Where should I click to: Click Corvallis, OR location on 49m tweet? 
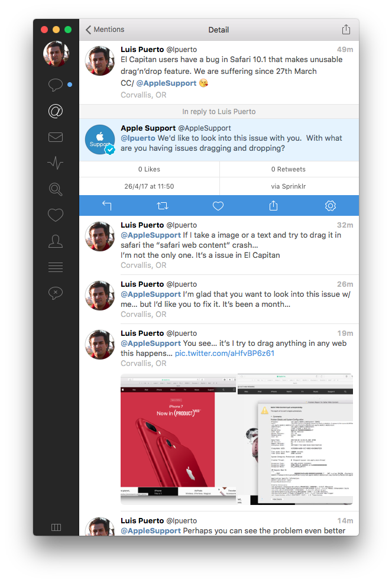(x=144, y=95)
